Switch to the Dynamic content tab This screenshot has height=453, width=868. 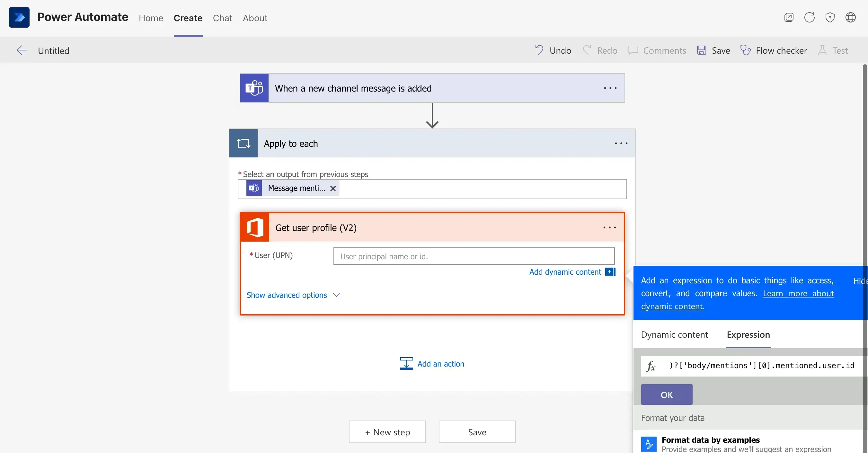tap(675, 334)
